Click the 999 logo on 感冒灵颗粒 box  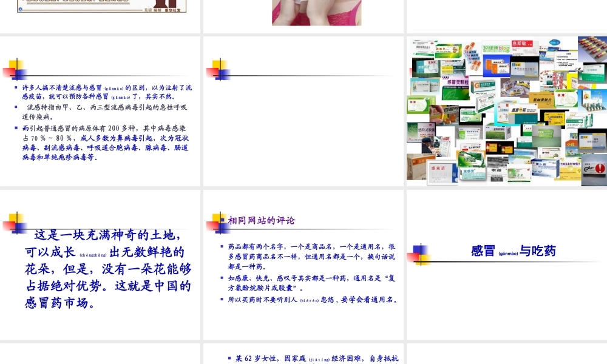(x=445, y=78)
